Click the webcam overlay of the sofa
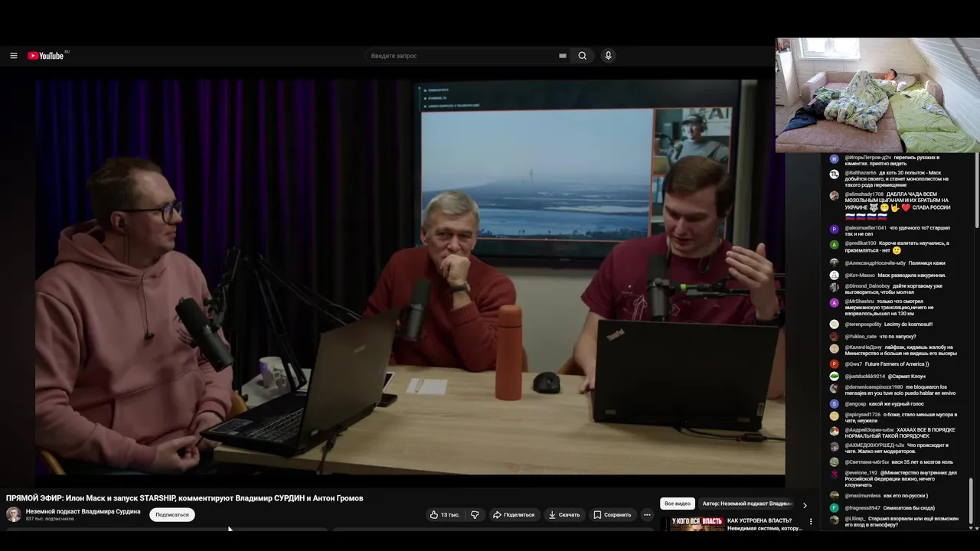980x551 pixels. coord(877,96)
